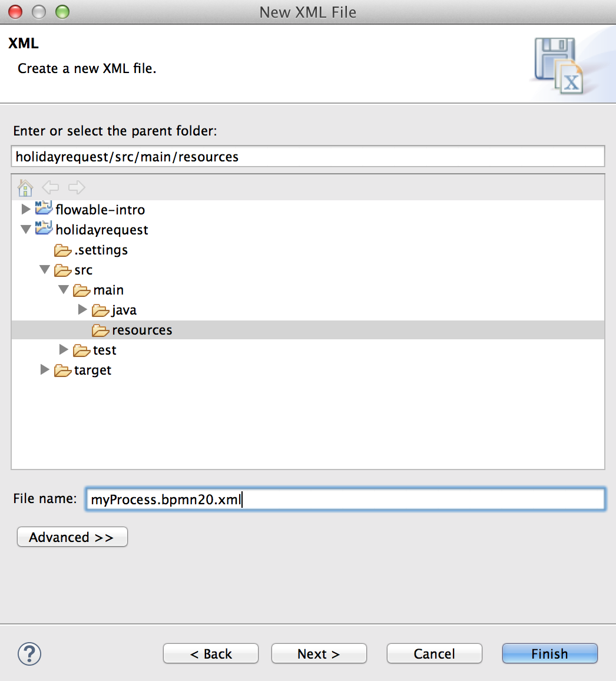The width and height of the screenshot is (616, 681).
Task: Click the home icon above the folder tree
Action: click(x=25, y=187)
